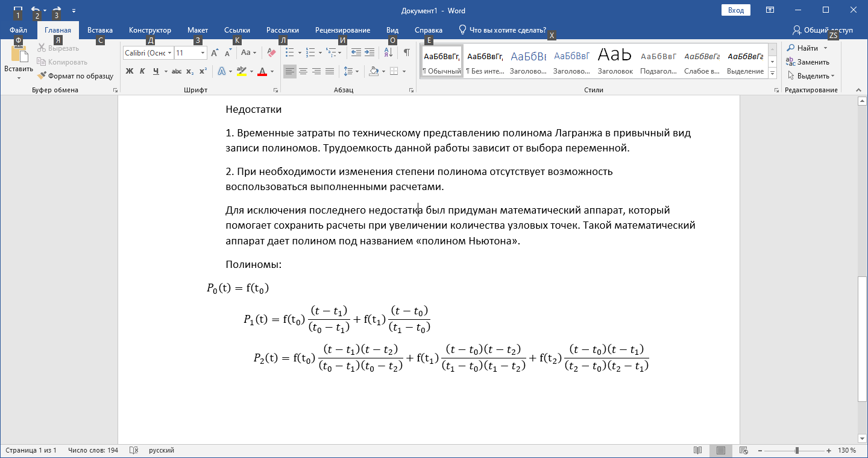This screenshot has height=458, width=868.
Task: Click zoom out minus button
Action: pos(761,451)
